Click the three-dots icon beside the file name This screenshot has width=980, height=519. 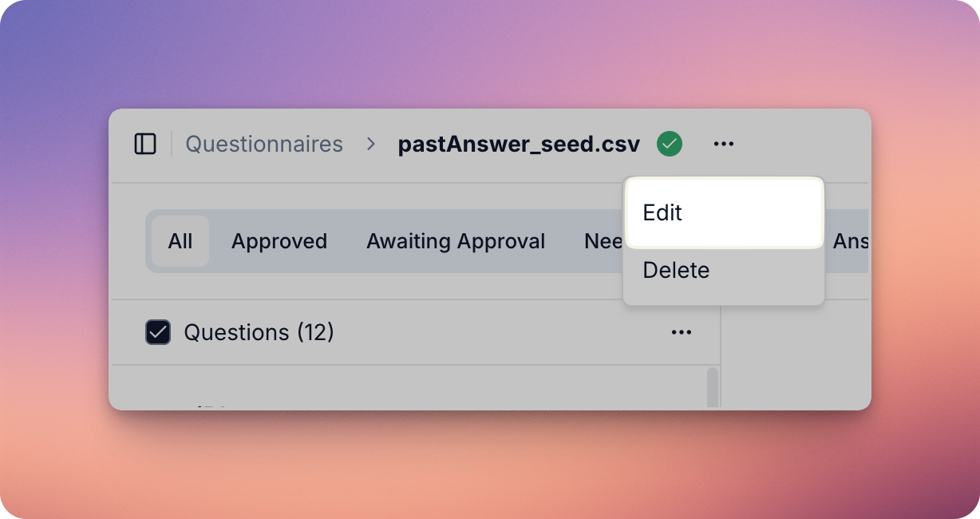click(724, 145)
